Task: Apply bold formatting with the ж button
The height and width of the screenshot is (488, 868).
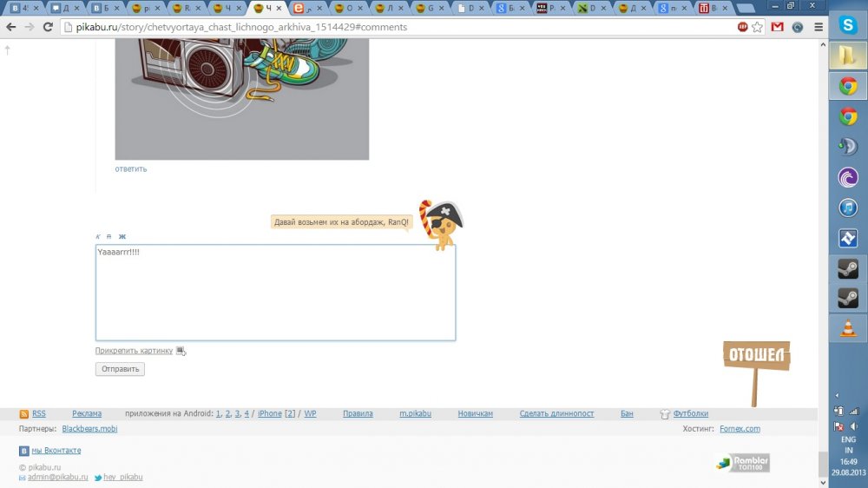Action: tap(122, 236)
